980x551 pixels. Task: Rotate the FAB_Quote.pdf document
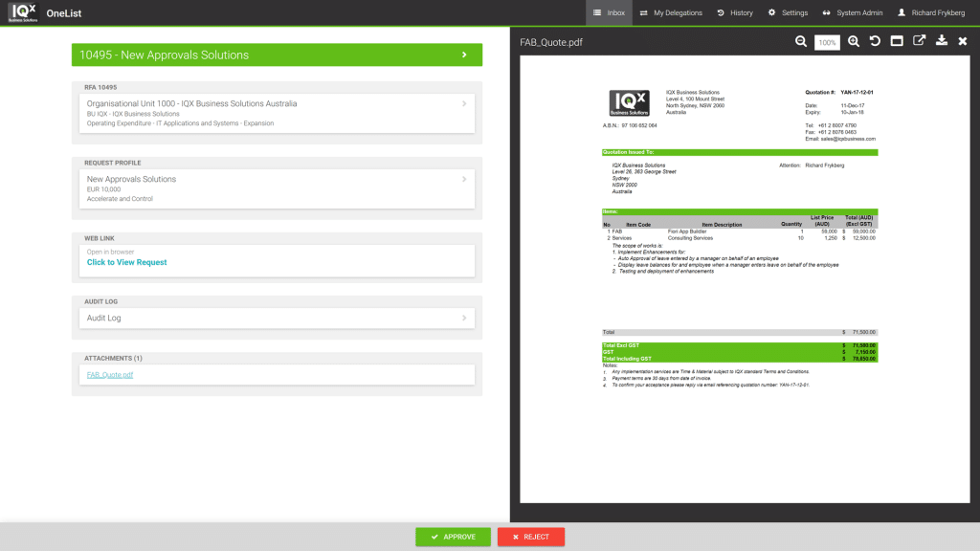pyautogui.click(x=874, y=42)
